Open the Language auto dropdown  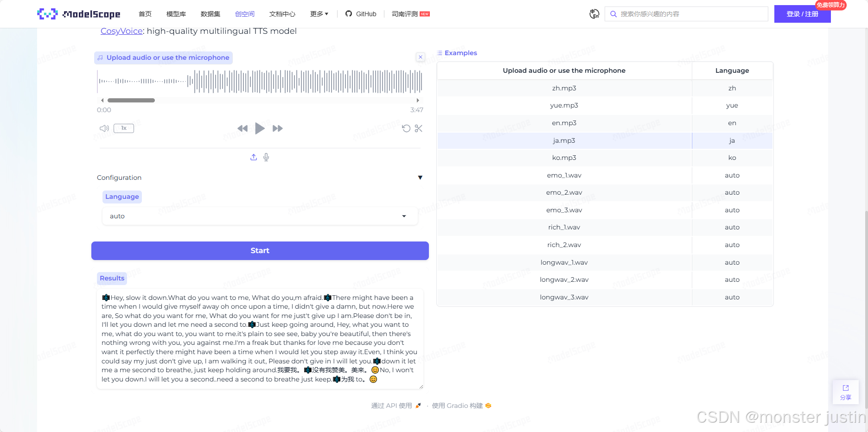click(260, 216)
